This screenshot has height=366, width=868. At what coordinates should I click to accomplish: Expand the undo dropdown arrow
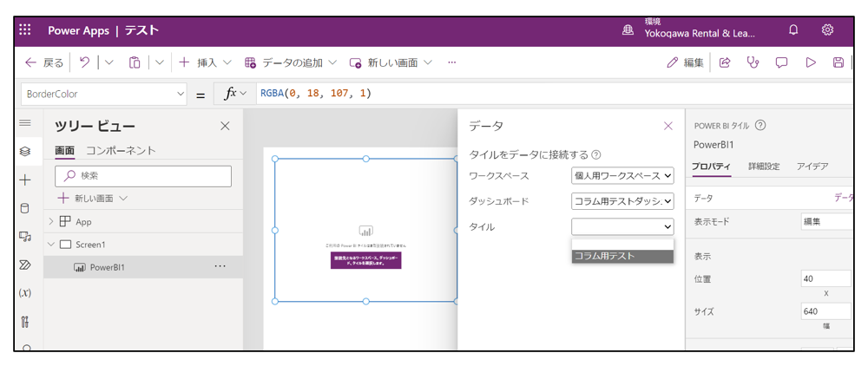click(x=108, y=62)
